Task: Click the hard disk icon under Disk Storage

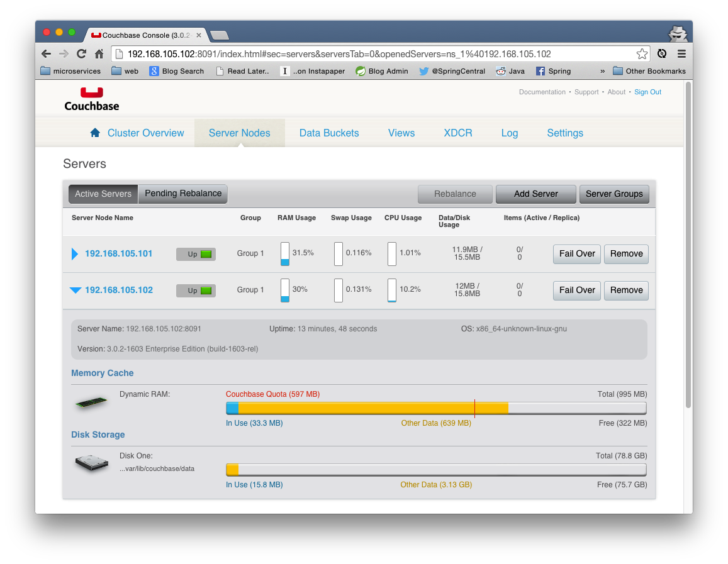Action: pos(91,463)
